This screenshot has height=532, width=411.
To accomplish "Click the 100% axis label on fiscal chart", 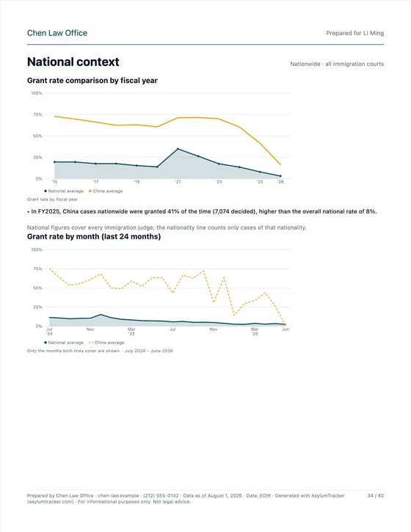I will pyautogui.click(x=37, y=93).
